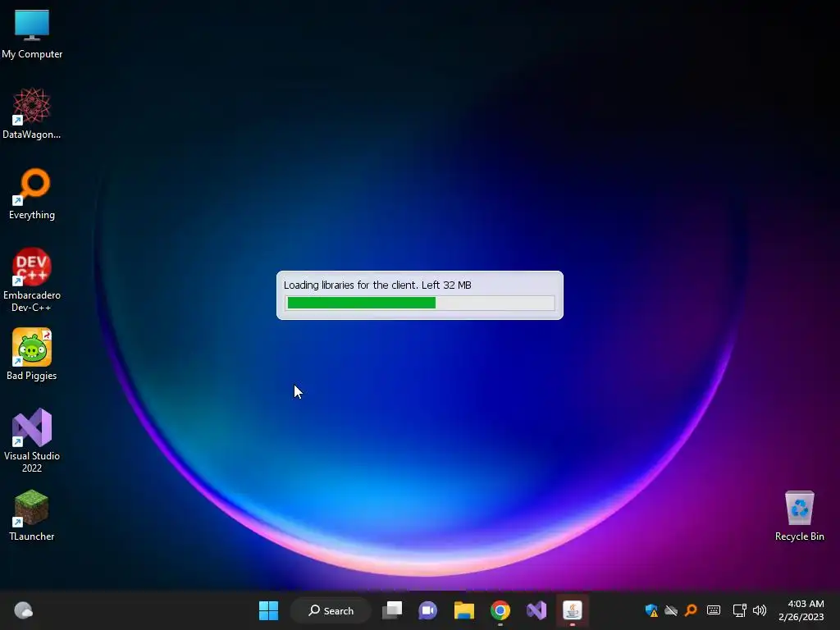Select the Embarcadero Dev-C++ desktop shortcut

[x=32, y=280]
